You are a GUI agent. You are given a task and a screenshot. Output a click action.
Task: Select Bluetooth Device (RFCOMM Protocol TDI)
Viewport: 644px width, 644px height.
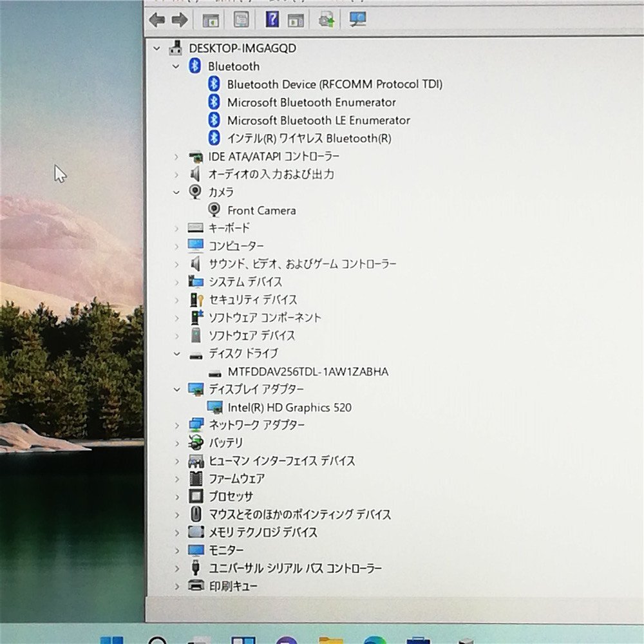pyautogui.click(x=335, y=84)
